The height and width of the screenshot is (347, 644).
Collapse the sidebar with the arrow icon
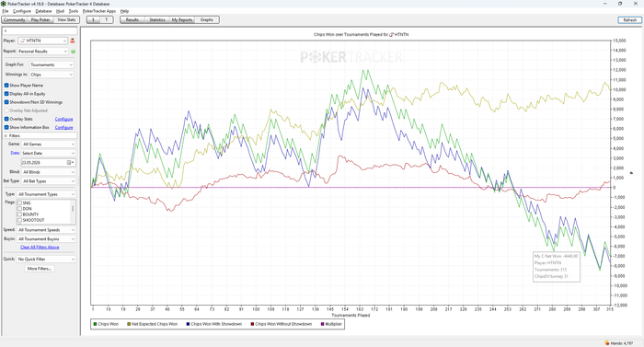pyautogui.click(x=6, y=31)
